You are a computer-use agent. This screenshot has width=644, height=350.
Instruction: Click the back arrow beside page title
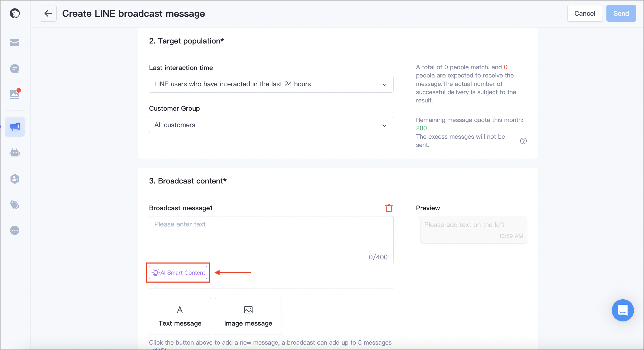(48, 13)
